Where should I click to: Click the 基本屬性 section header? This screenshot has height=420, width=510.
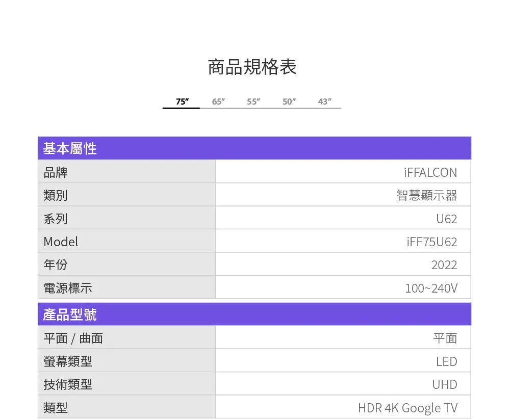(70, 149)
